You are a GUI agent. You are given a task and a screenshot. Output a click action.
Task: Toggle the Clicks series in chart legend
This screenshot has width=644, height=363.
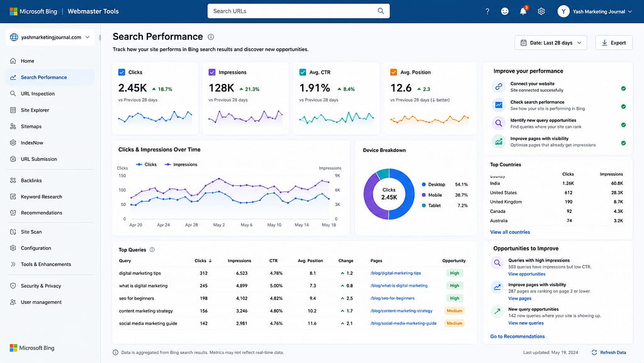click(x=146, y=164)
